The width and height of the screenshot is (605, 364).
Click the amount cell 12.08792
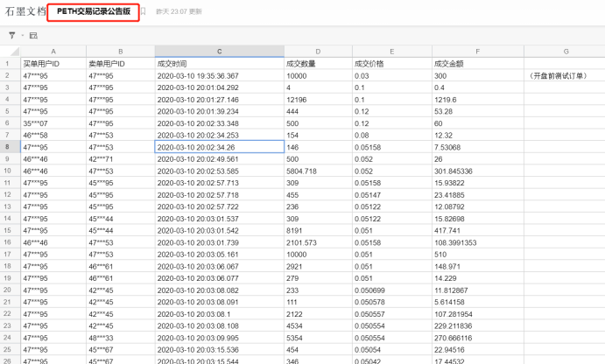point(478,206)
